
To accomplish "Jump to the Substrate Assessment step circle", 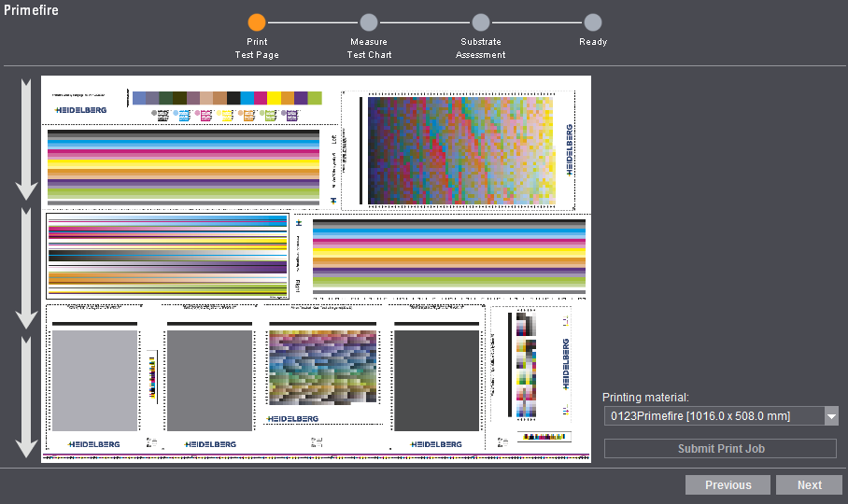I will coord(480,22).
